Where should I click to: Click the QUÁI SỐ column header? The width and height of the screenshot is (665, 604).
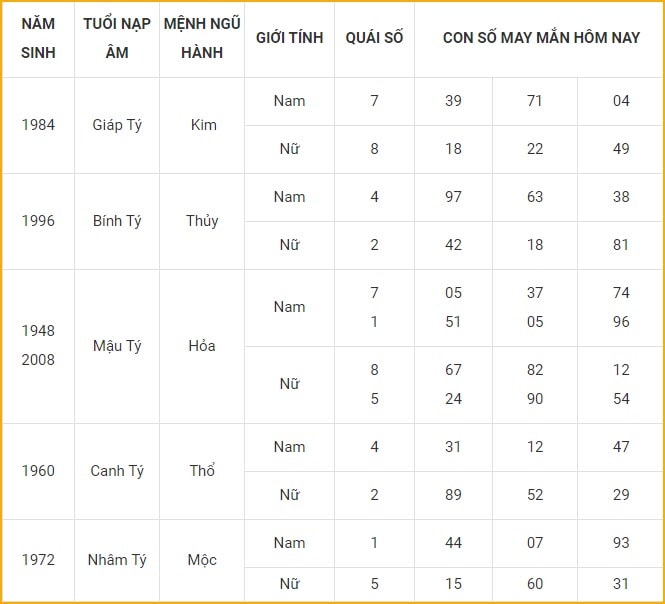pyautogui.click(x=374, y=38)
